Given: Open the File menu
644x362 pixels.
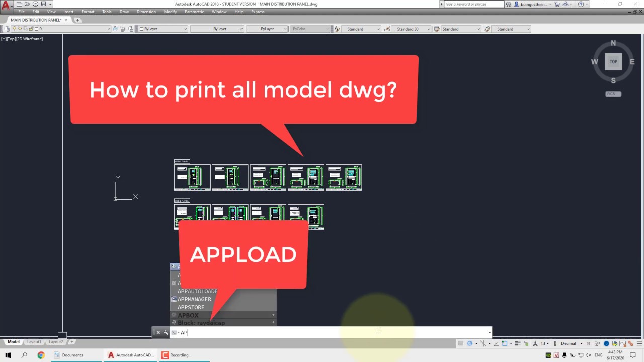Looking at the screenshot, I should (x=22, y=12).
